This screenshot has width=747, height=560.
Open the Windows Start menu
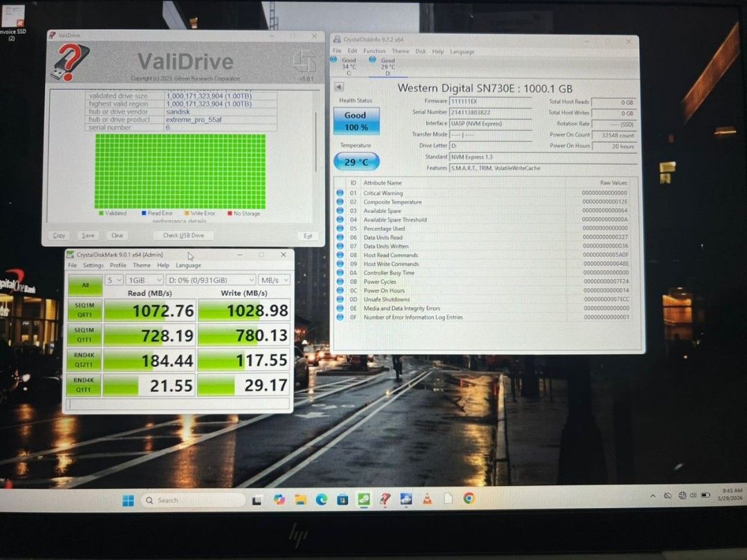(x=128, y=501)
